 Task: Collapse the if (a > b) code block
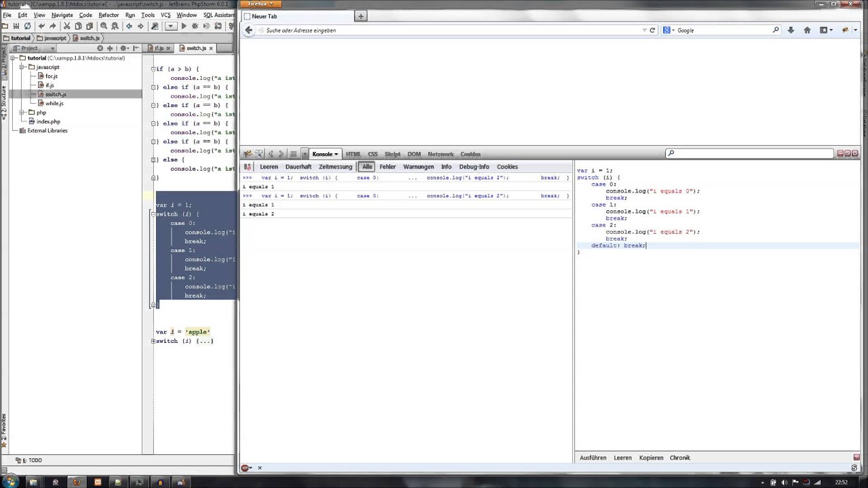[x=155, y=69]
